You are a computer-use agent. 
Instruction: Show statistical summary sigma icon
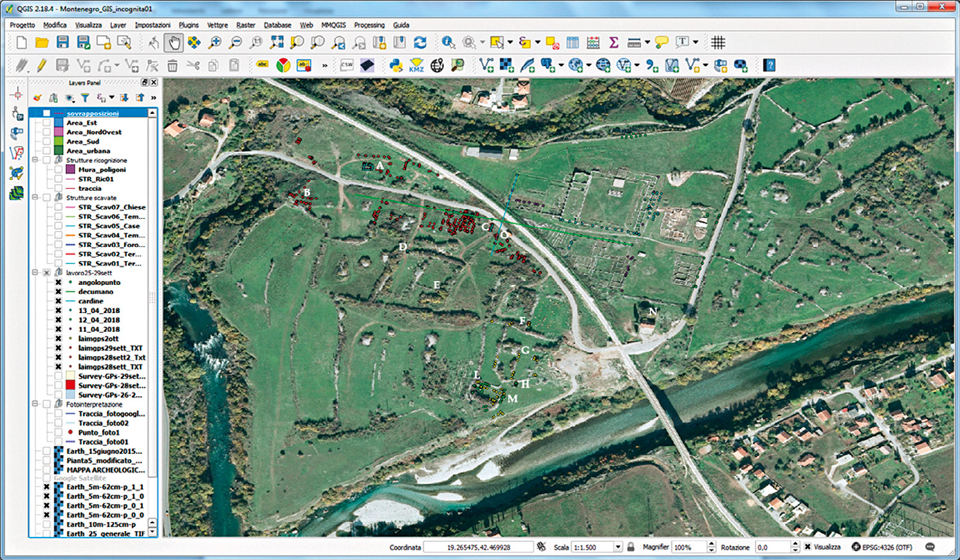click(x=614, y=42)
